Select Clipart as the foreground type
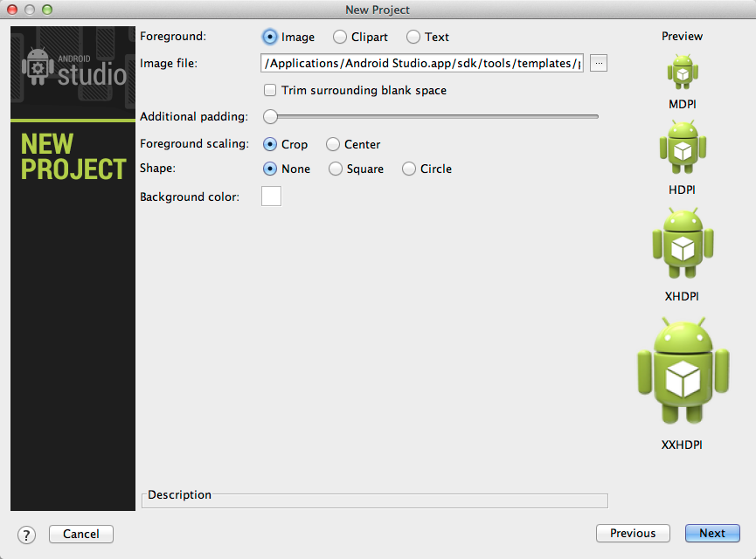 (338, 37)
